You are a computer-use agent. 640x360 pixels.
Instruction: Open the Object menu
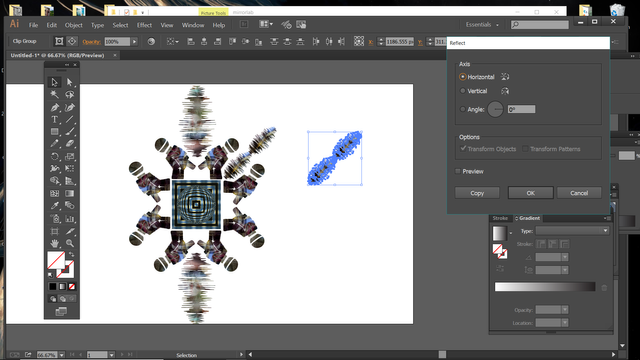point(73,25)
